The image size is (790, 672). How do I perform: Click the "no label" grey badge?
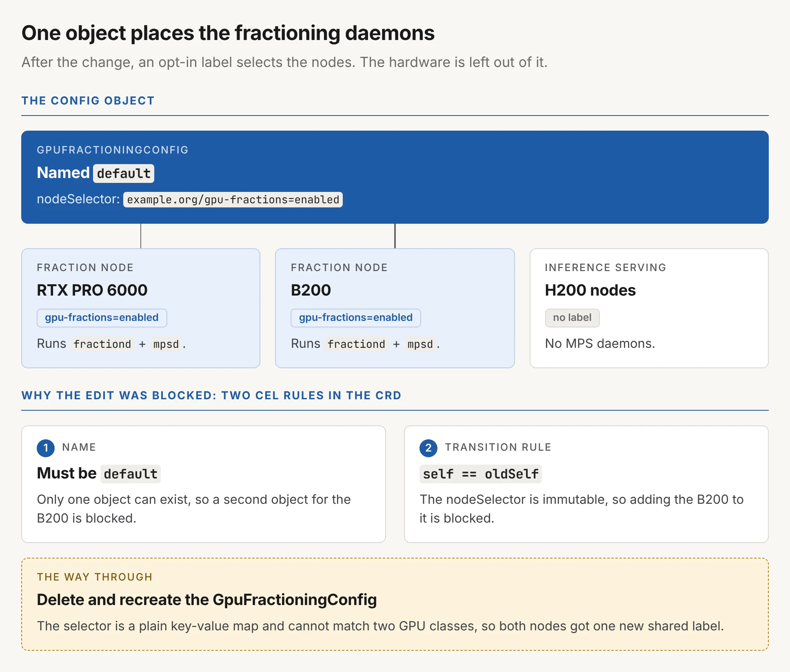[572, 318]
